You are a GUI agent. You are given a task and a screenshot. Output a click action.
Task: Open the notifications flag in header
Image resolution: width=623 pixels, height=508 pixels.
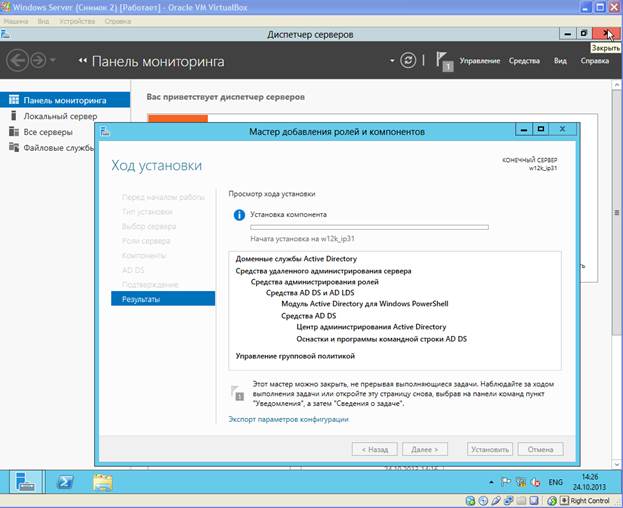point(444,61)
